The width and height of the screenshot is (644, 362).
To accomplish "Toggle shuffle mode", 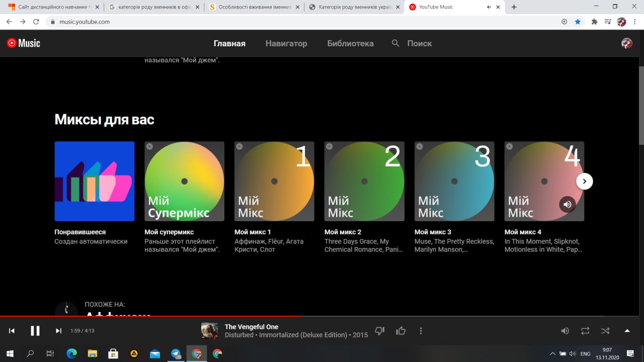I will (x=605, y=330).
